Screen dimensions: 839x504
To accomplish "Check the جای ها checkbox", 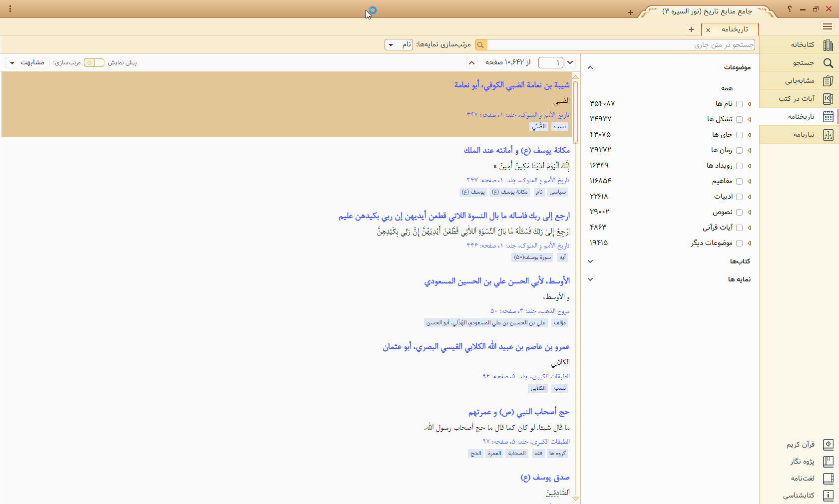I will pyautogui.click(x=739, y=135).
